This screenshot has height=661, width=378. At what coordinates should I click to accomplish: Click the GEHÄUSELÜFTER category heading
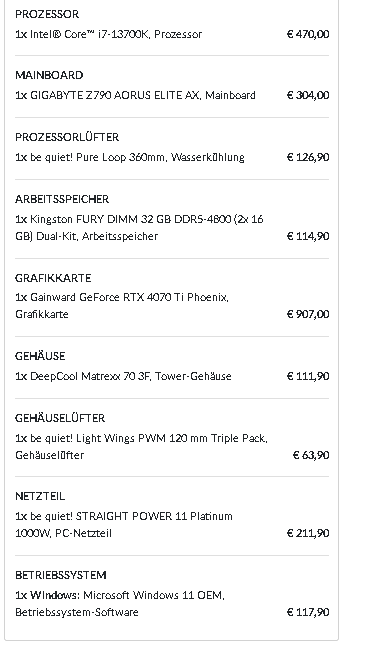[x=60, y=418]
